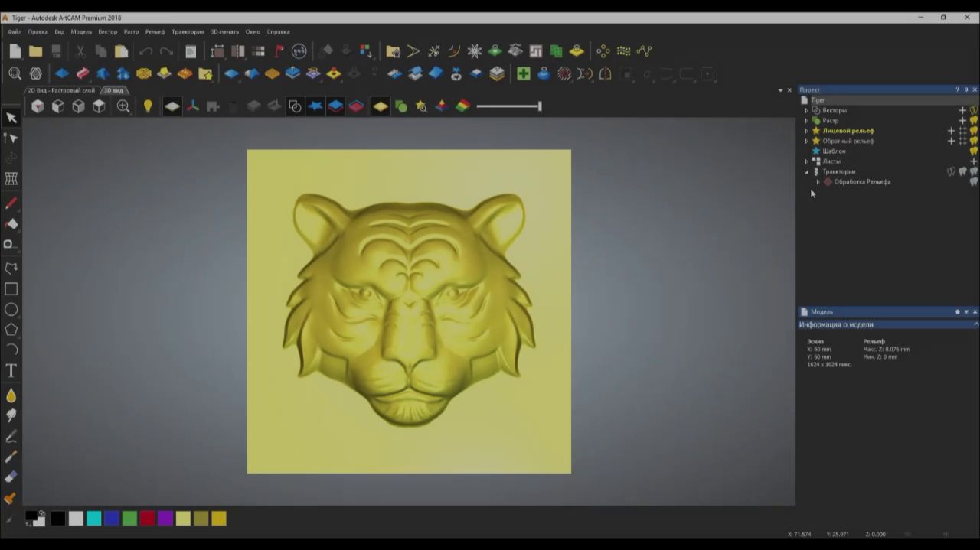Activate the Text tool
Image resolution: width=980 pixels, height=550 pixels.
click(x=11, y=370)
